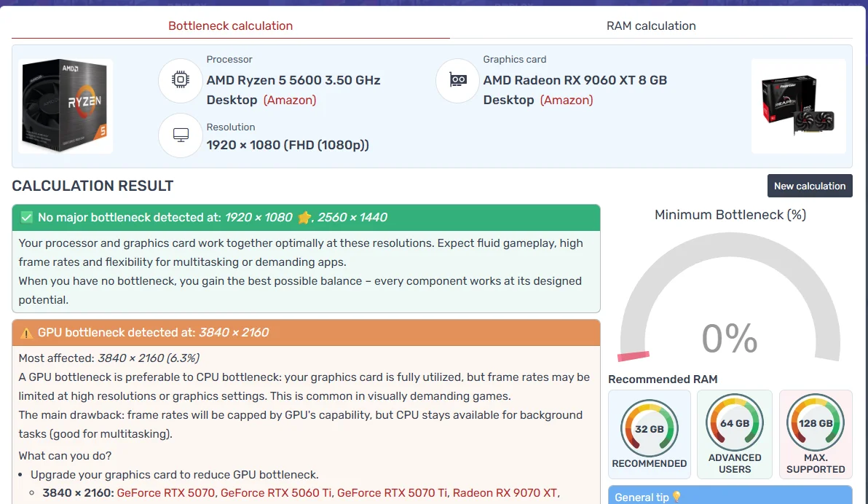Click the 'What can you do?' text
868x504 pixels.
coord(65,456)
